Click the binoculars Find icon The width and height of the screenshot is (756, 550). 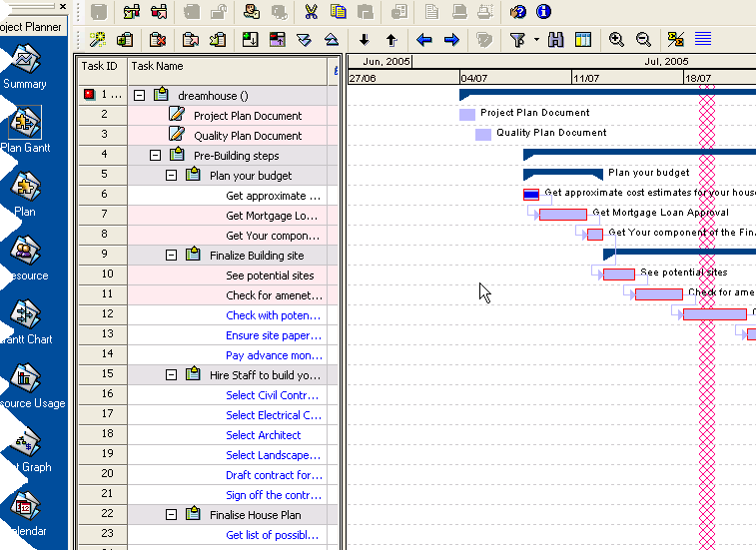pyautogui.click(x=556, y=40)
